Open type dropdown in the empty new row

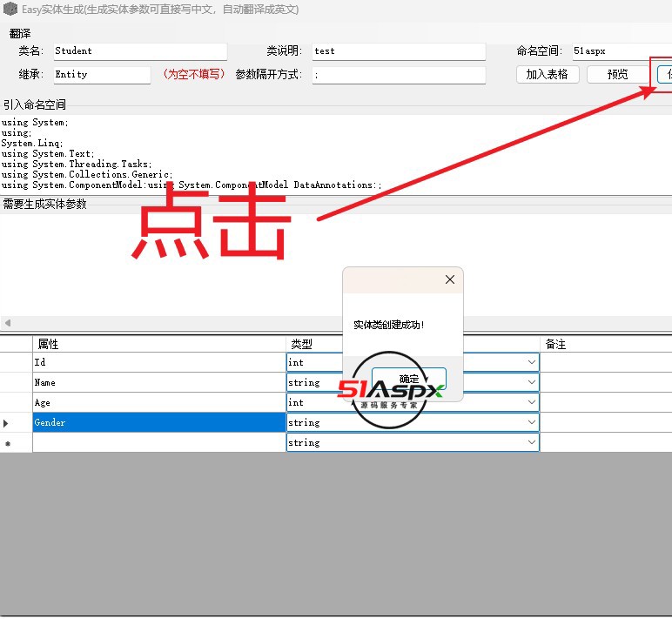[x=531, y=442]
